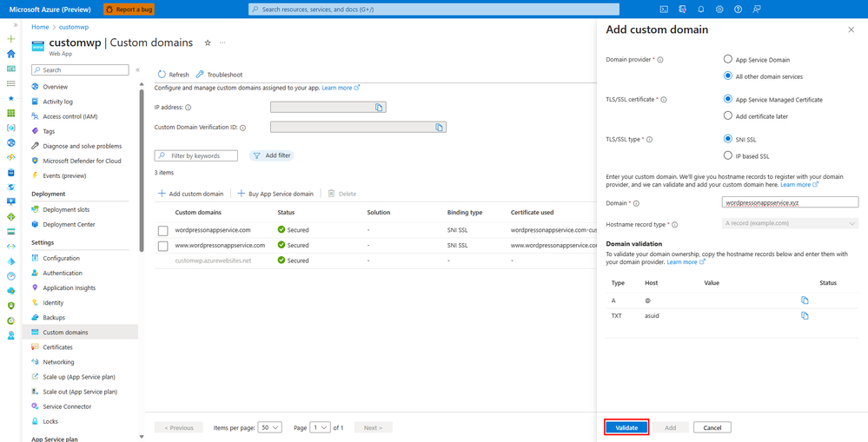Click customwp.azurewebsites.net domain text
The image size is (868, 442).
[x=213, y=260]
